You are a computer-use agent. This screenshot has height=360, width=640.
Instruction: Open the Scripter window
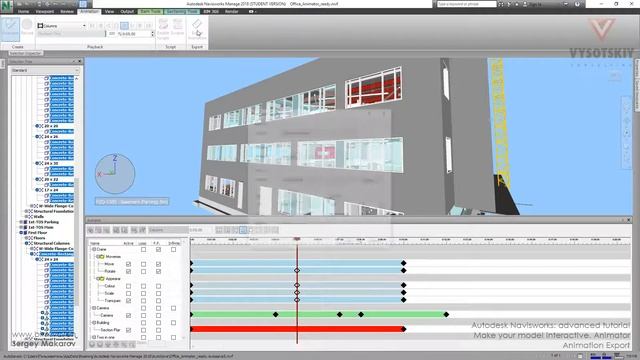(x=178, y=27)
